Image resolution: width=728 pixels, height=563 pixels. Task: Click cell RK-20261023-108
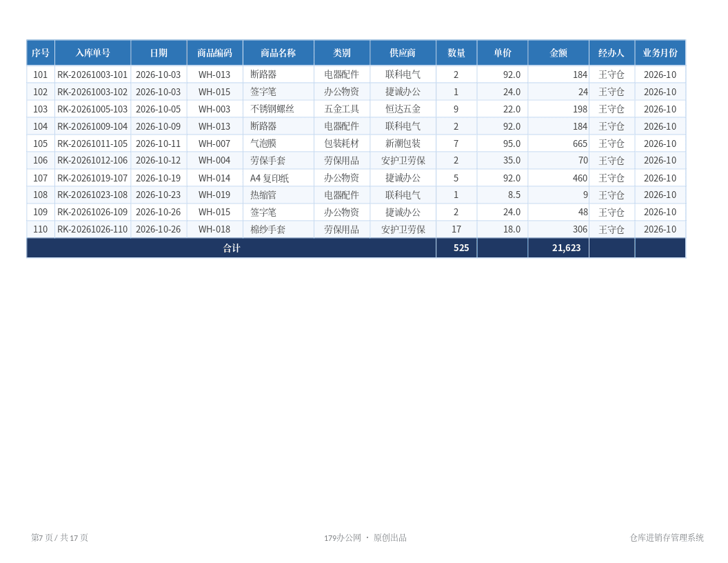(x=92, y=195)
